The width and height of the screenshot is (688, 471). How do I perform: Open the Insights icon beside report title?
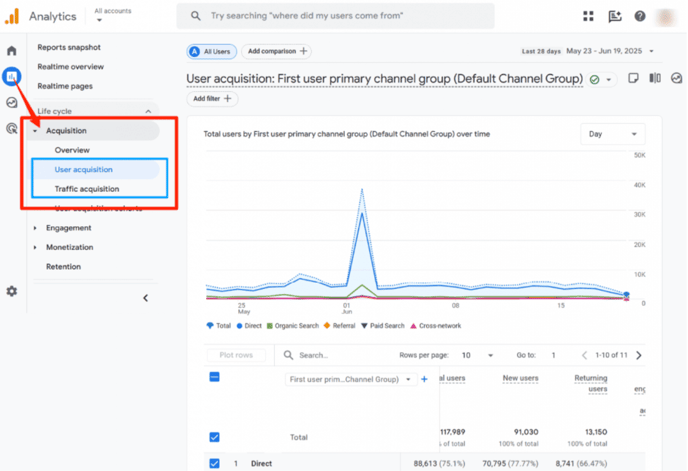677,78
